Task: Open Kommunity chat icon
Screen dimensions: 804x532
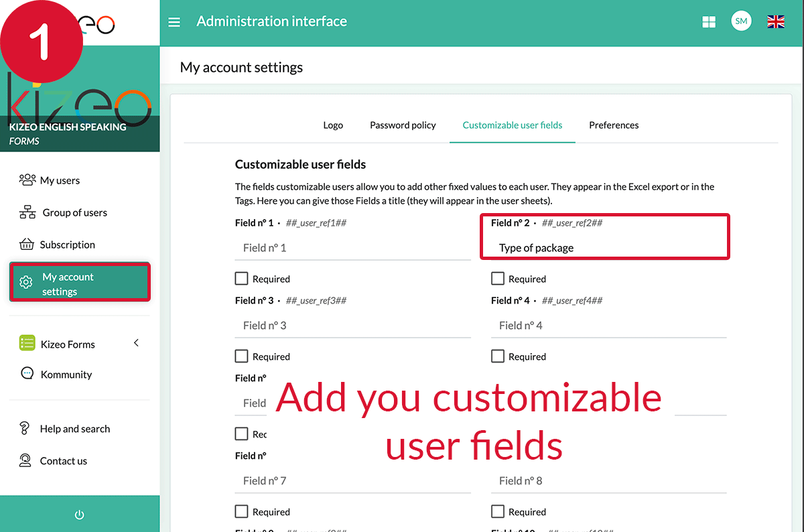Action: (27, 375)
